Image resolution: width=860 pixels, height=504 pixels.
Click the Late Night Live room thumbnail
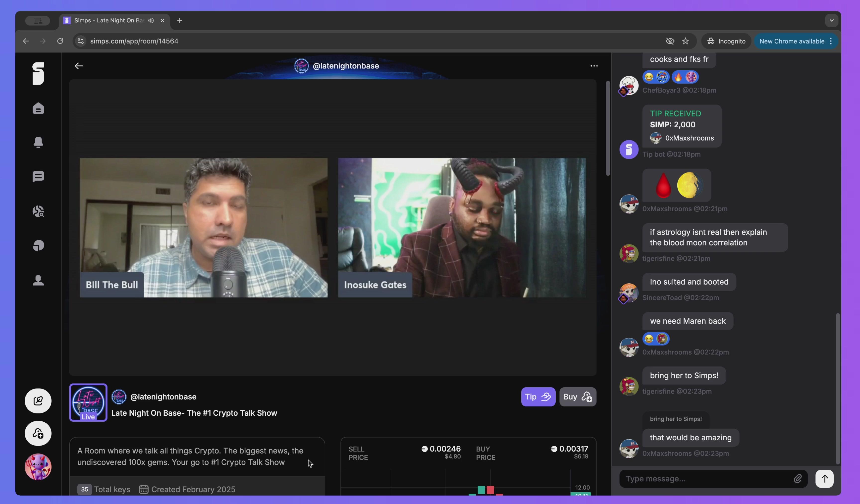88,403
